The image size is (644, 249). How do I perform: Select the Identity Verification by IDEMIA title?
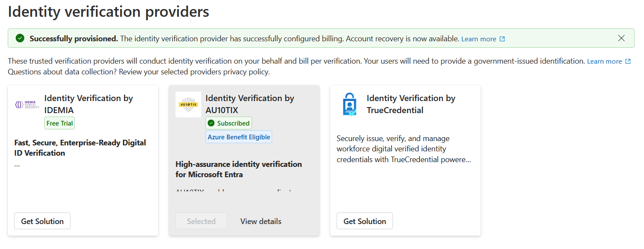click(88, 104)
